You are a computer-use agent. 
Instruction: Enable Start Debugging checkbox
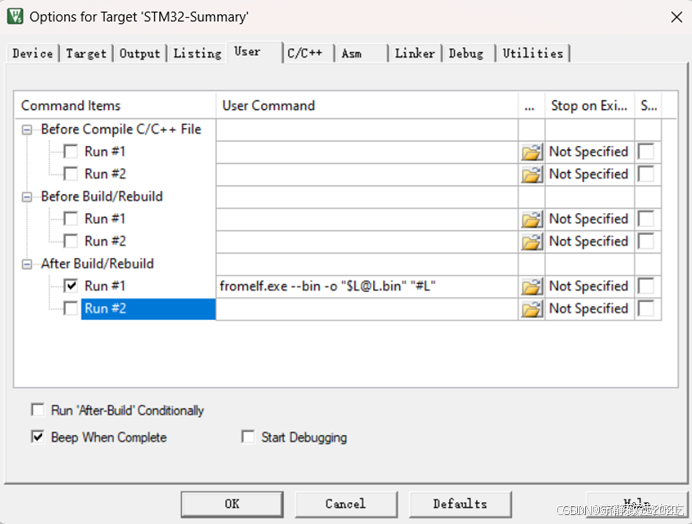click(x=248, y=437)
